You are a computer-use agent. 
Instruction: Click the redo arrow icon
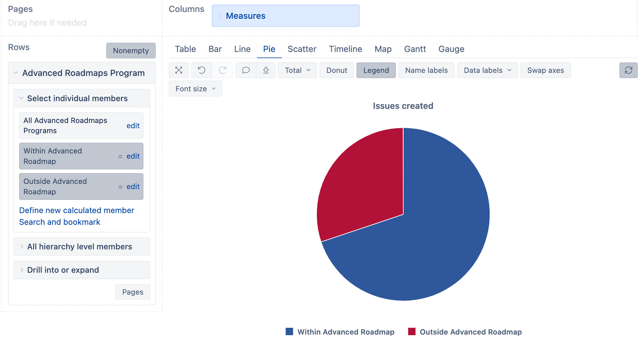coord(222,70)
